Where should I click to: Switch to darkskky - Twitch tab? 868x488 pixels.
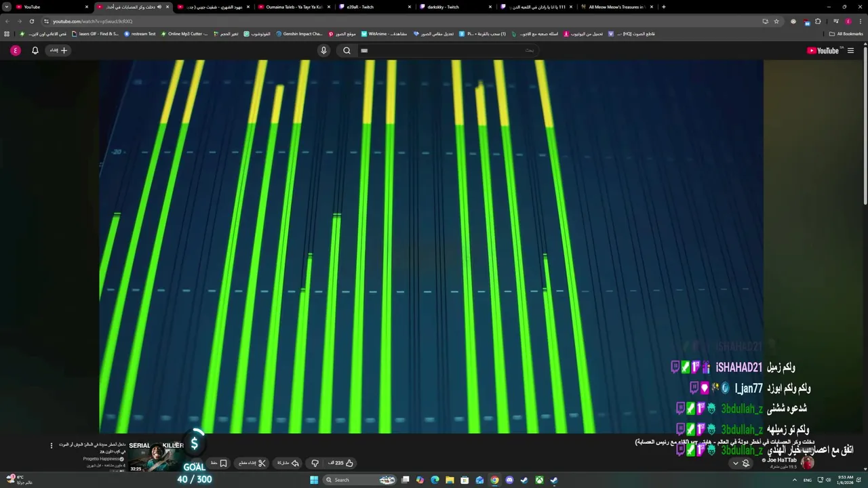(x=455, y=7)
